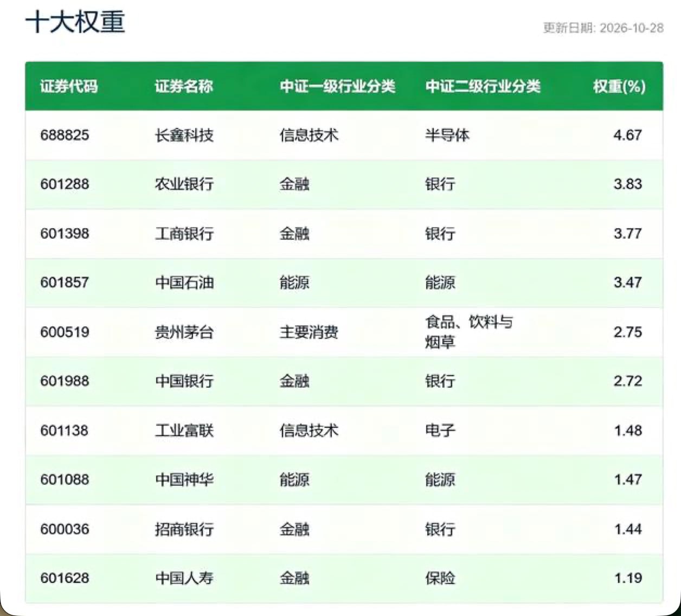The image size is (681, 616).
Task: Click stock name 中国银行
Action: (x=184, y=381)
